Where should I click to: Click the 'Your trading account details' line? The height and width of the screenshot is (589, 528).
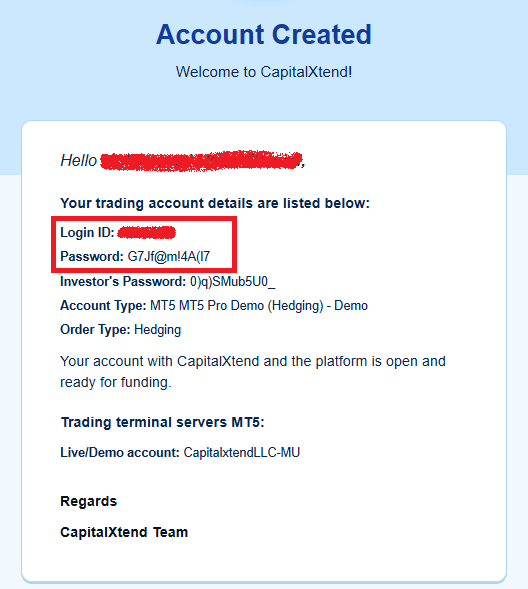[x=215, y=203]
